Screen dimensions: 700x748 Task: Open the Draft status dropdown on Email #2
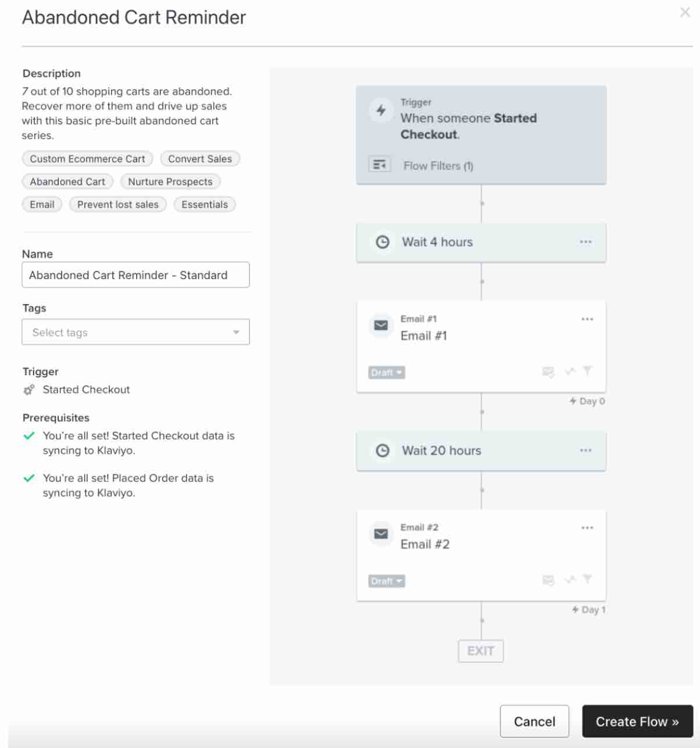385,580
